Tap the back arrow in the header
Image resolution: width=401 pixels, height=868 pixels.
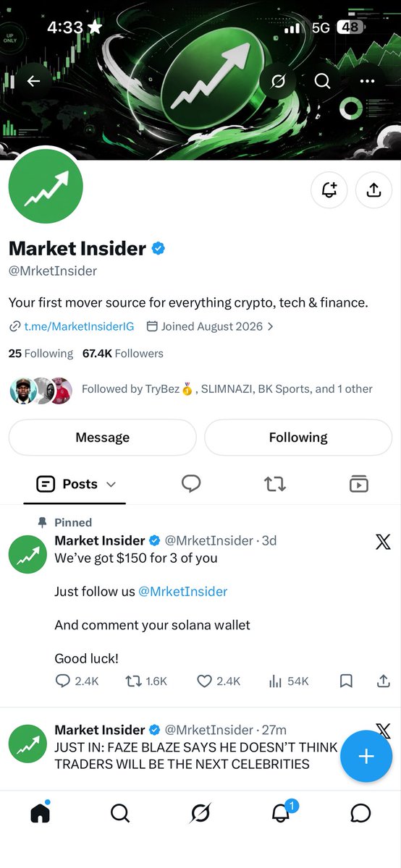pos(33,81)
